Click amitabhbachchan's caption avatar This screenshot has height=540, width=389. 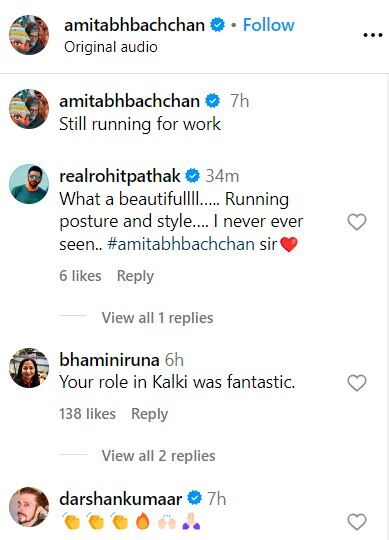click(29, 109)
